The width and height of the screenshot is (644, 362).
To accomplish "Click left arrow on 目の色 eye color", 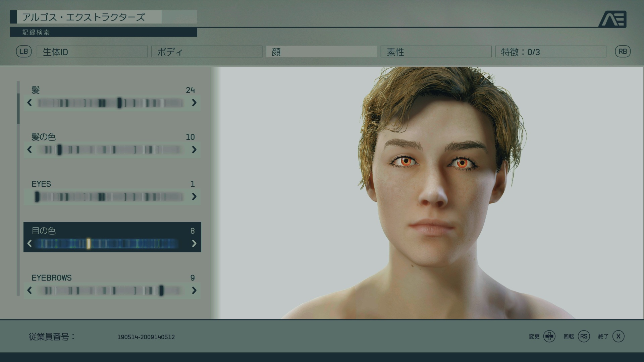I will pos(30,244).
